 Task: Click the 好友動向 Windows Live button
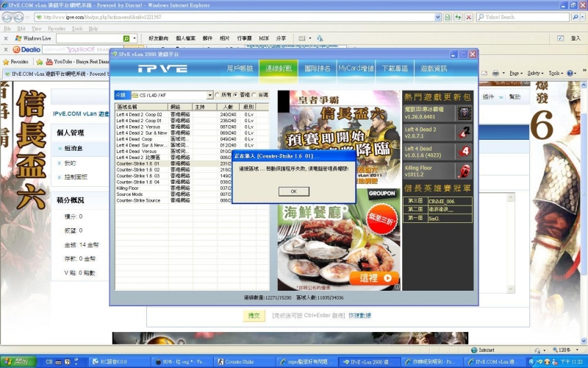click(x=158, y=38)
